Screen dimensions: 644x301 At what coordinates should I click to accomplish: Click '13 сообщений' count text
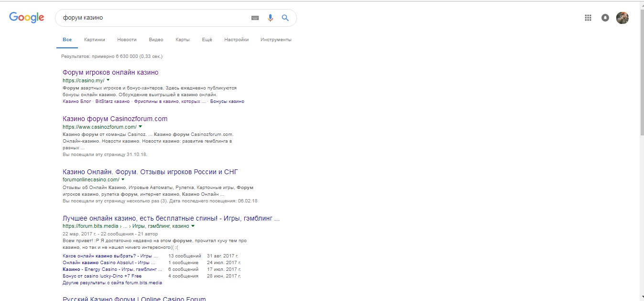pyautogui.click(x=185, y=256)
